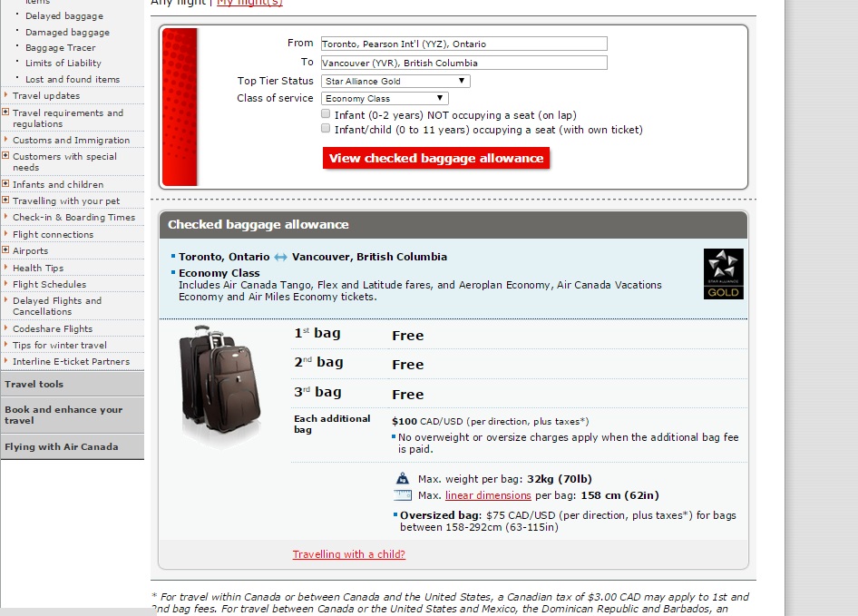Open Class of service dropdown
The width and height of the screenshot is (858, 616).
click(x=385, y=99)
